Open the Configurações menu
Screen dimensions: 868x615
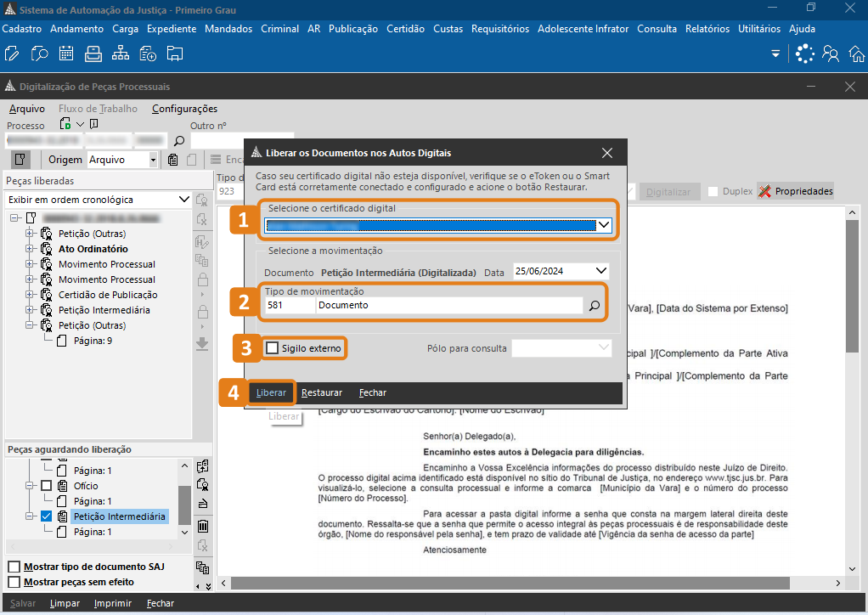pos(185,109)
